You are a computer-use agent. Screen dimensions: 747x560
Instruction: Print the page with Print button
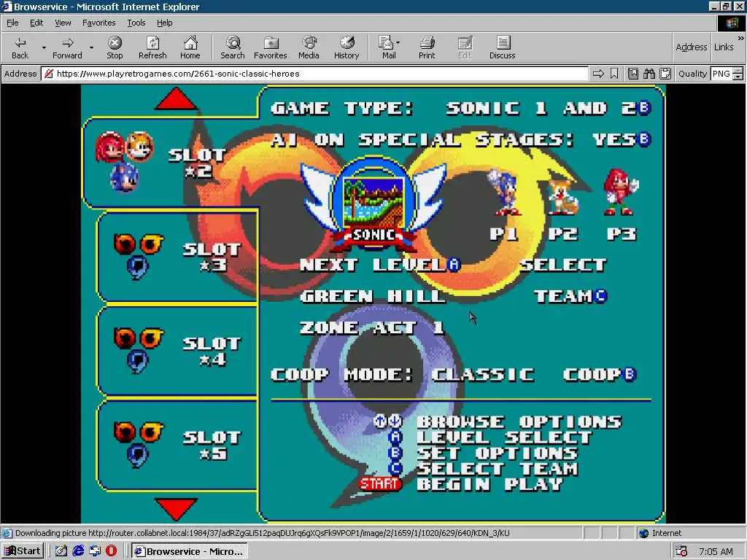(427, 47)
